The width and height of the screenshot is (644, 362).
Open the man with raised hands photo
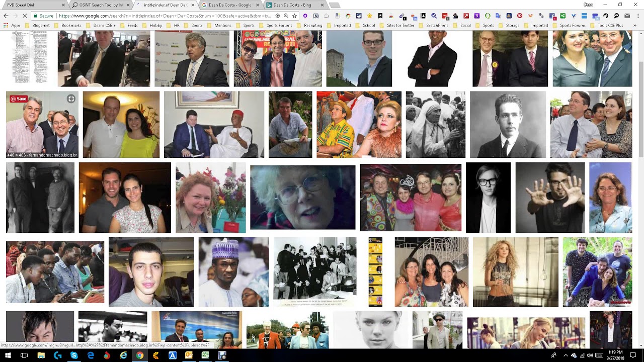point(550,198)
